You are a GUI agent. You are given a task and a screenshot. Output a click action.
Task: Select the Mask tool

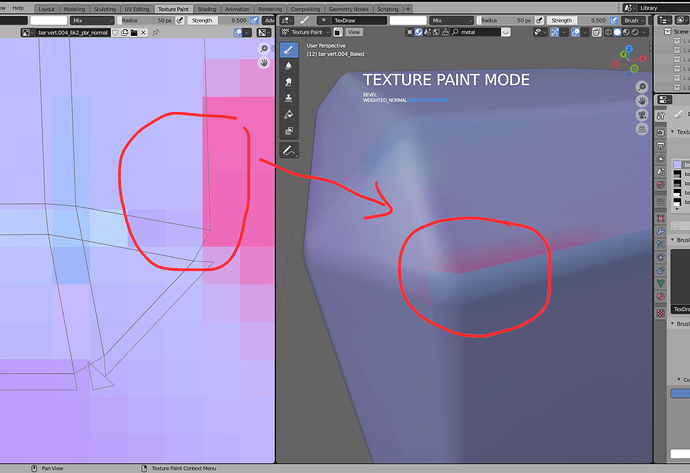click(289, 131)
